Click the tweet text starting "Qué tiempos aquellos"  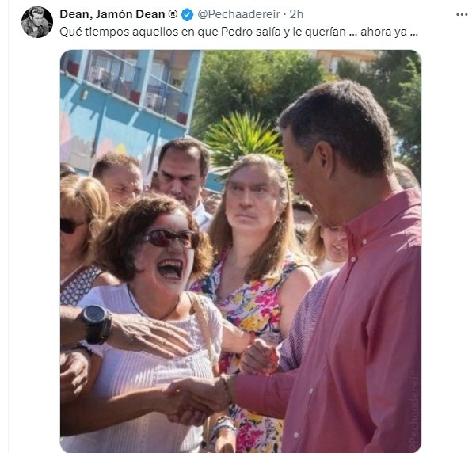click(239, 32)
